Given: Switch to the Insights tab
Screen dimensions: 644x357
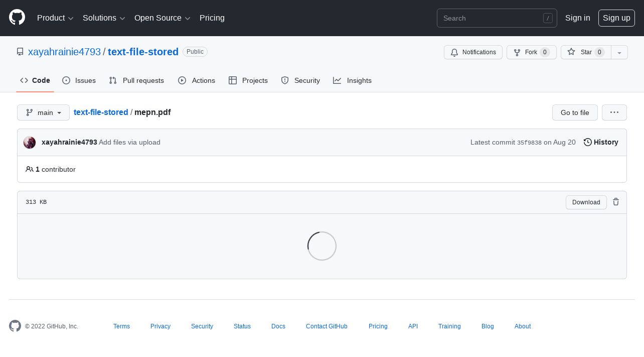Looking at the screenshot, I should (x=352, y=80).
